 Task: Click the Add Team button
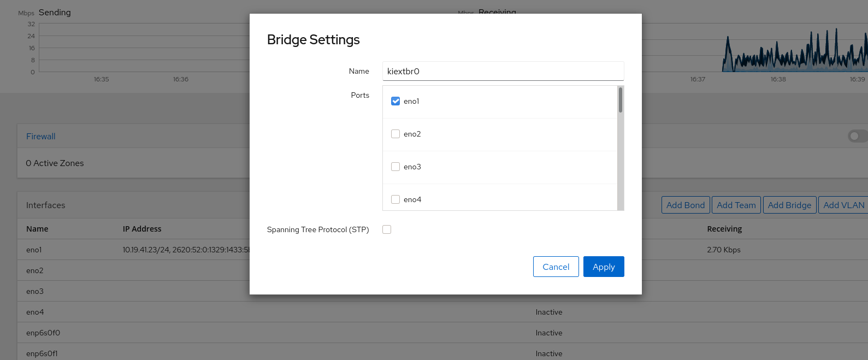(x=736, y=205)
